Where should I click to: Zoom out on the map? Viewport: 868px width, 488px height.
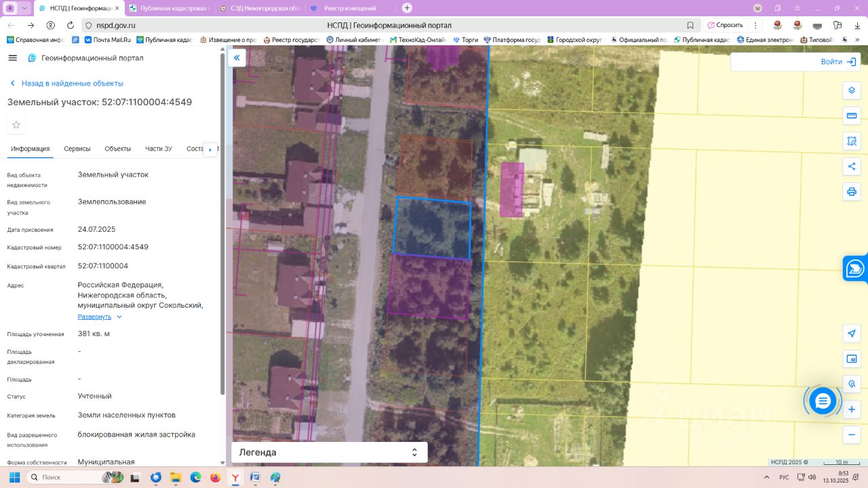(852, 434)
